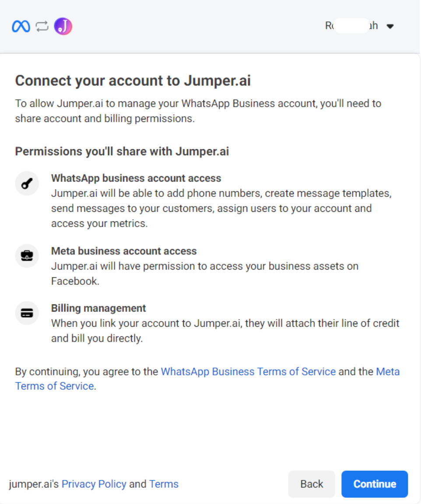Open jumper.ai's Privacy Policy link
The width and height of the screenshot is (421, 504).
pos(94,484)
